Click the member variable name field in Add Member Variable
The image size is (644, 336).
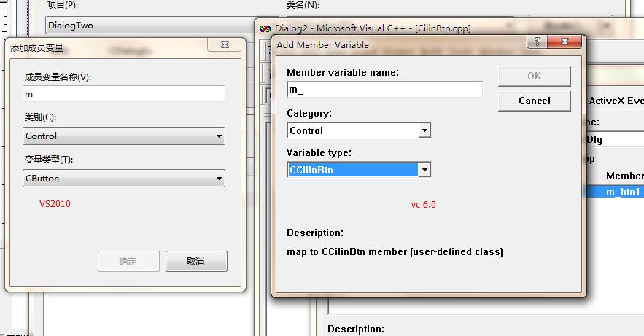pos(385,90)
